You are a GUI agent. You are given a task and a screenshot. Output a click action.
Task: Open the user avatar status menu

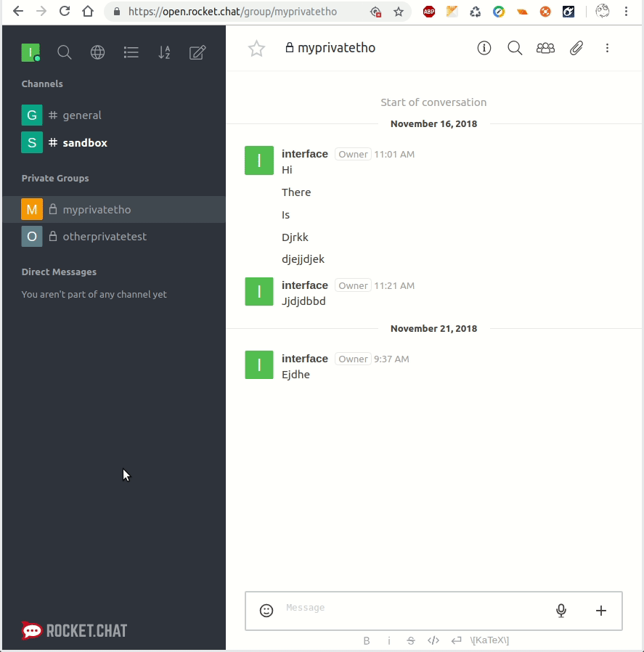30,52
